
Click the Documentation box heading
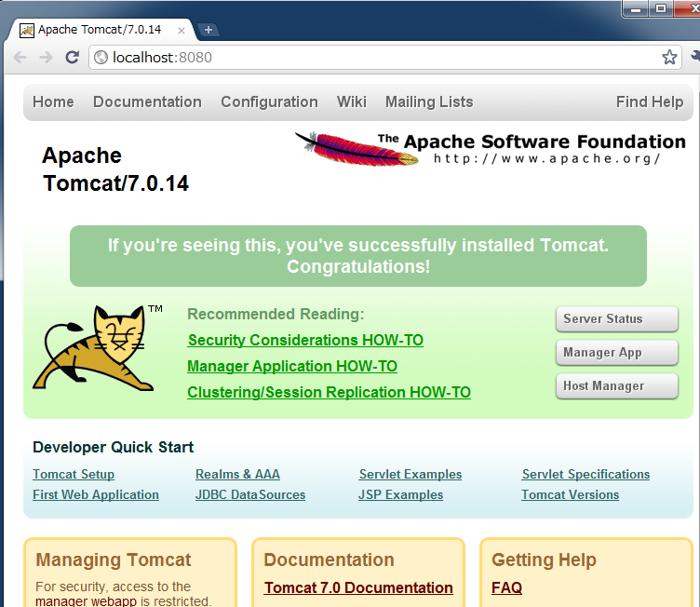coord(329,560)
